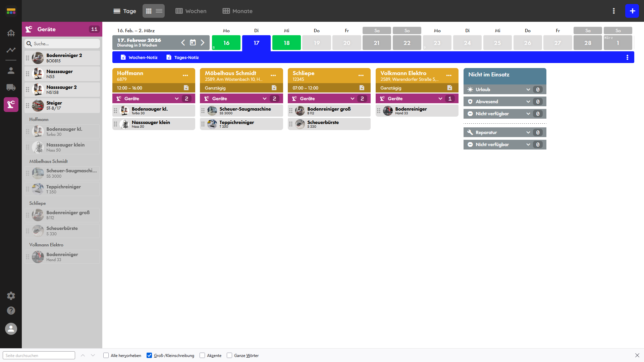The width and height of the screenshot is (644, 362).
Task: Open note icon on Hoffmann card
Action: (x=186, y=88)
